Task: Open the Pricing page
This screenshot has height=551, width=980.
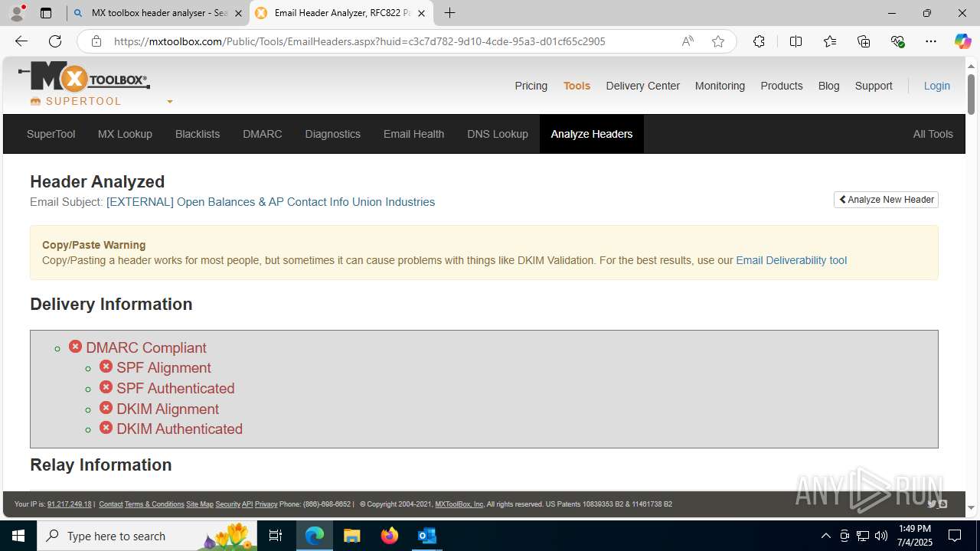Action: [x=531, y=86]
